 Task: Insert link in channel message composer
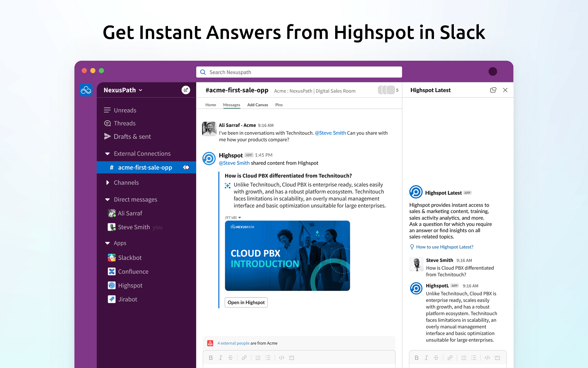point(244,358)
